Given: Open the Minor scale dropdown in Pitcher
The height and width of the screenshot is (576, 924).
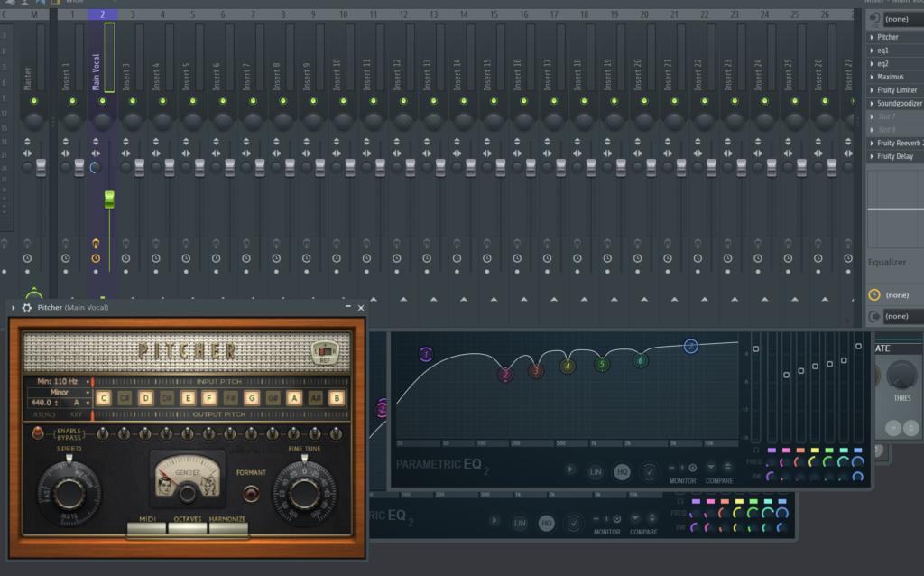Looking at the screenshot, I should (x=60, y=393).
